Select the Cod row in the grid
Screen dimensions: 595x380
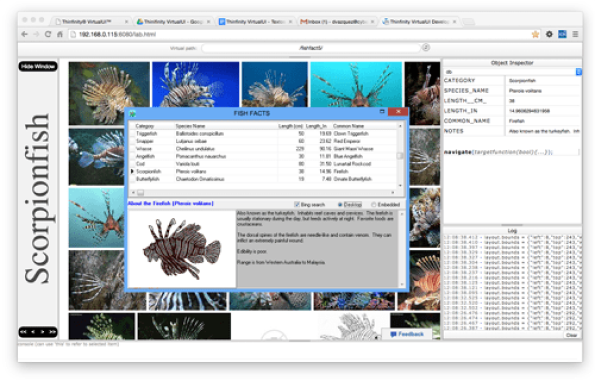264,164
